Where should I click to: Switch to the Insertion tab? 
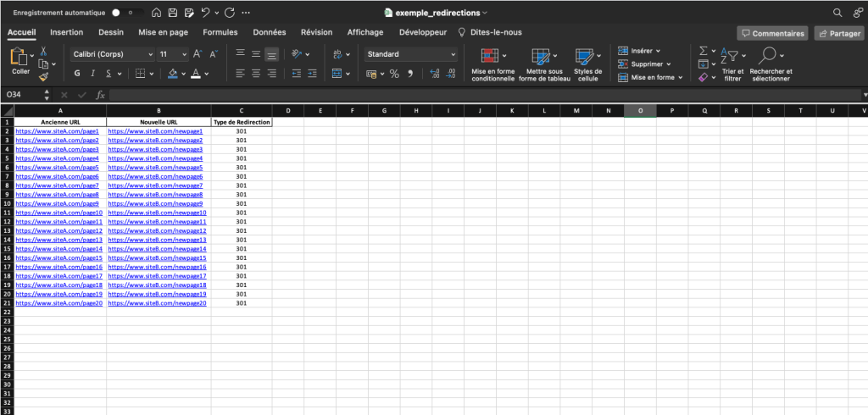coord(66,33)
